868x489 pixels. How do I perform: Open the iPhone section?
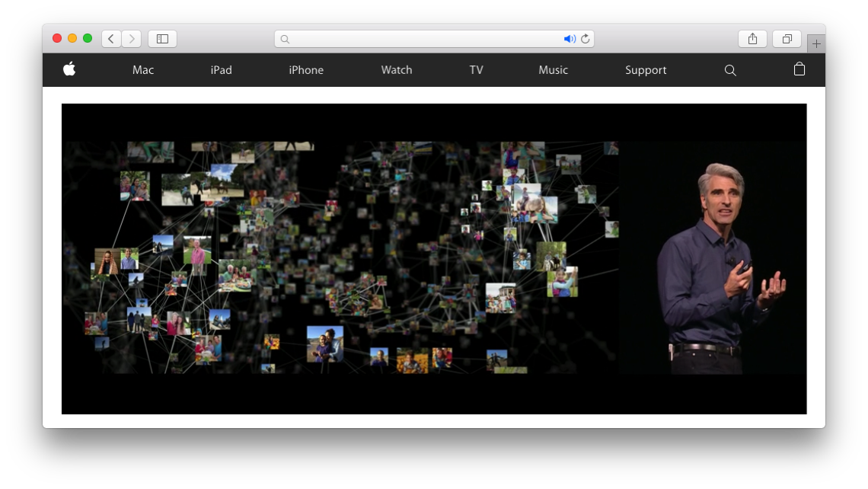(x=306, y=70)
